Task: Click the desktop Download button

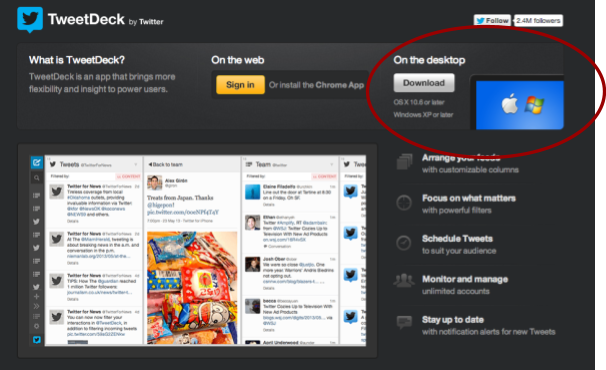Action: pyautogui.click(x=424, y=83)
